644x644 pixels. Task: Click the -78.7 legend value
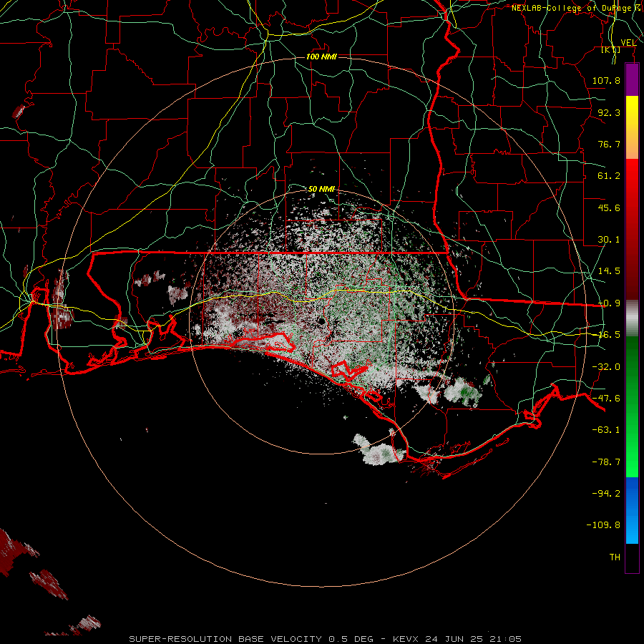[x=606, y=462]
